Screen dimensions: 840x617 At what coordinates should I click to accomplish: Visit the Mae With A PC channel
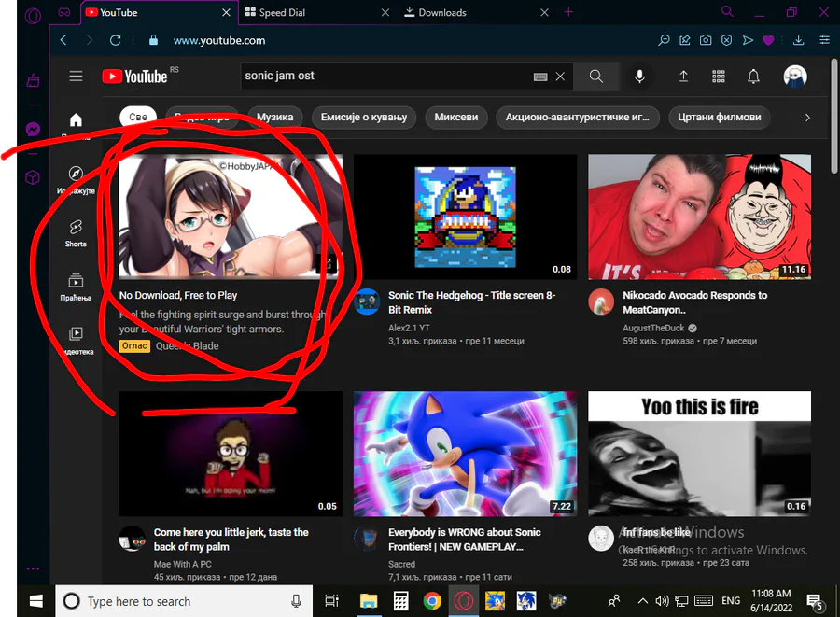point(183,564)
